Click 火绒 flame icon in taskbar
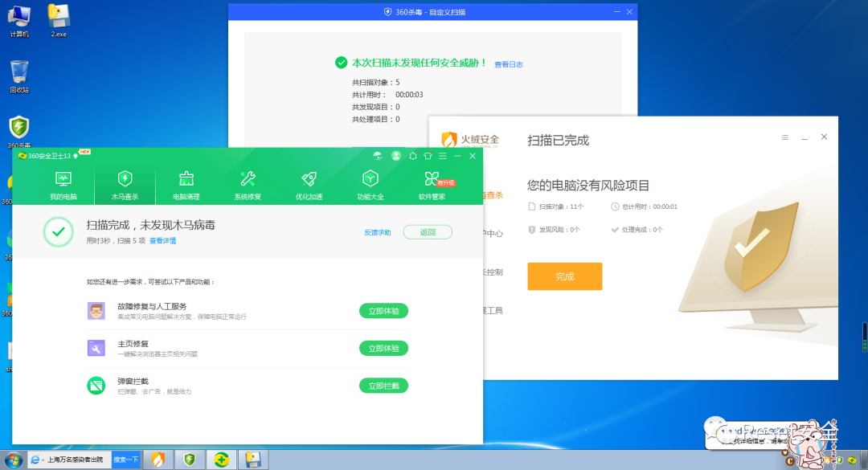This screenshot has width=868, height=470. coord(158,460)
